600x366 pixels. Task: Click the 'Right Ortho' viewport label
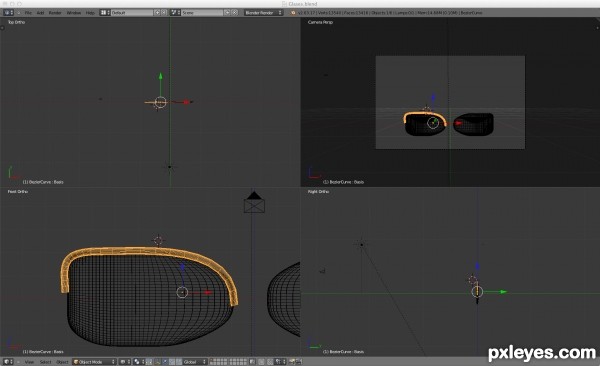coord(318,191)
